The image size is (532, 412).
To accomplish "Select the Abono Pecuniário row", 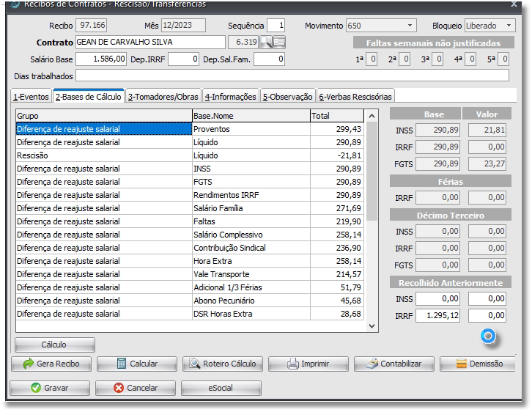I will pyautogui.click(x=190, y=301).
